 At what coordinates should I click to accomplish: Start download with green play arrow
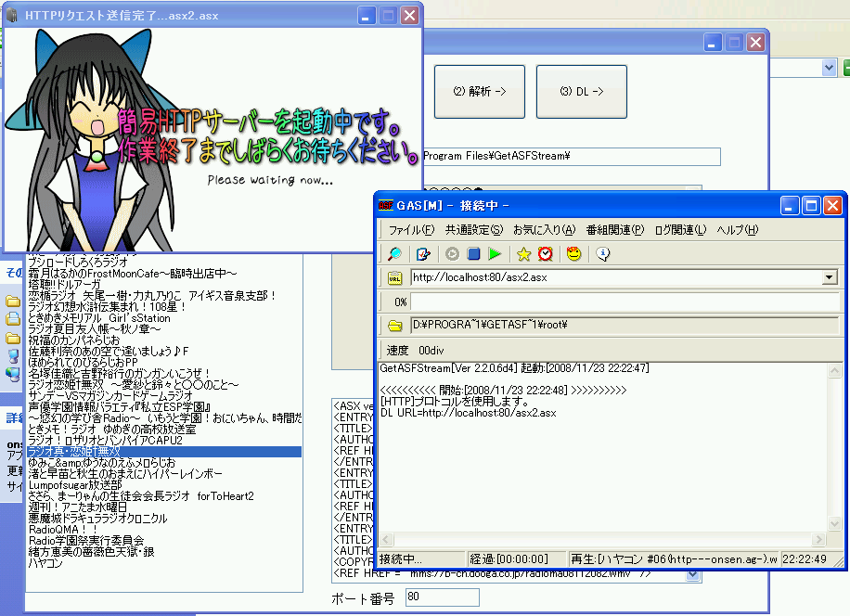[495, 253]
